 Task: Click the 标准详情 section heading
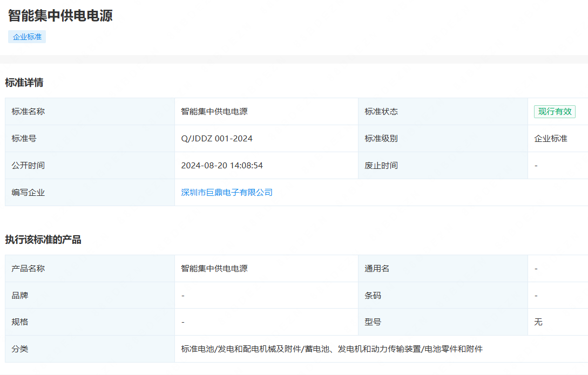24,83
